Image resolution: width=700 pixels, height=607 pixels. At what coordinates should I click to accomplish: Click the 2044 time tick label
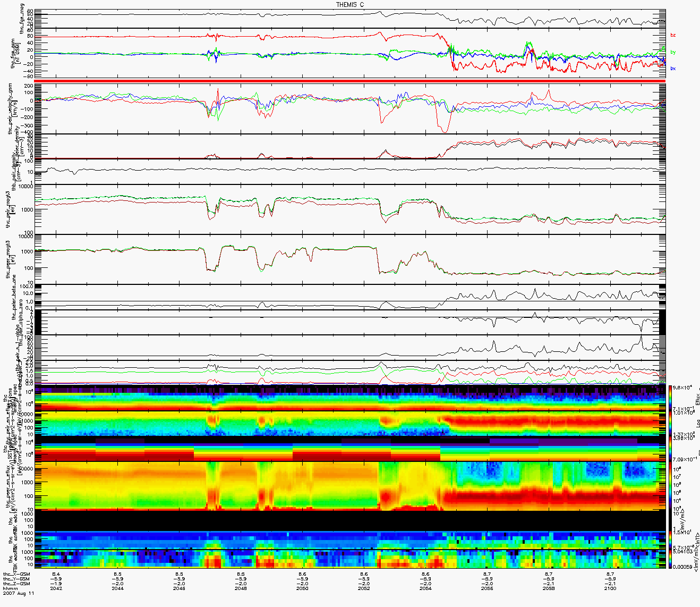point(117,588)
